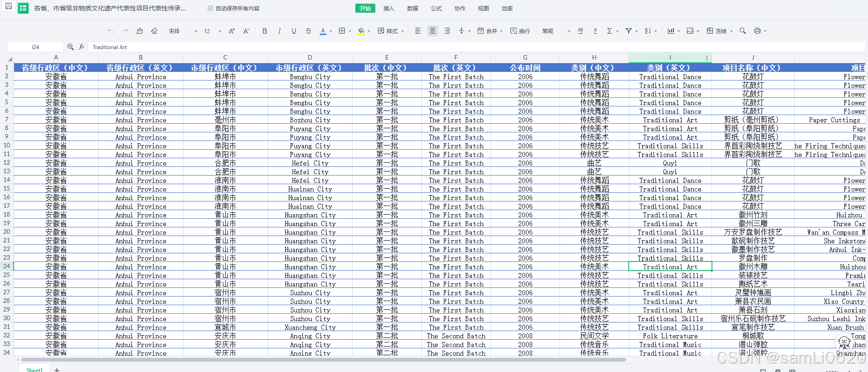The height and width of the screenshot is (372, 868).
Task: Open the 宋体 font family dropdown
Action: coord(183,31)
